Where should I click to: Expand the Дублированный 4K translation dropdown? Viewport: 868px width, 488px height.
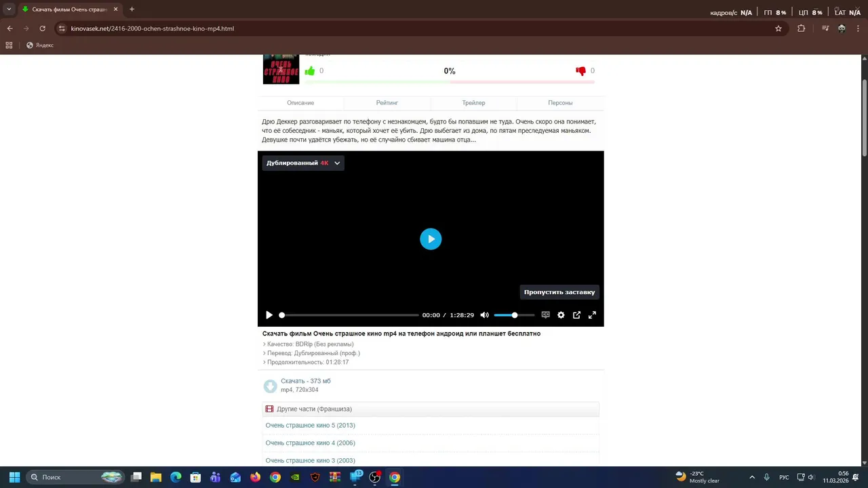pyautogui.click(x=303, y=163)
